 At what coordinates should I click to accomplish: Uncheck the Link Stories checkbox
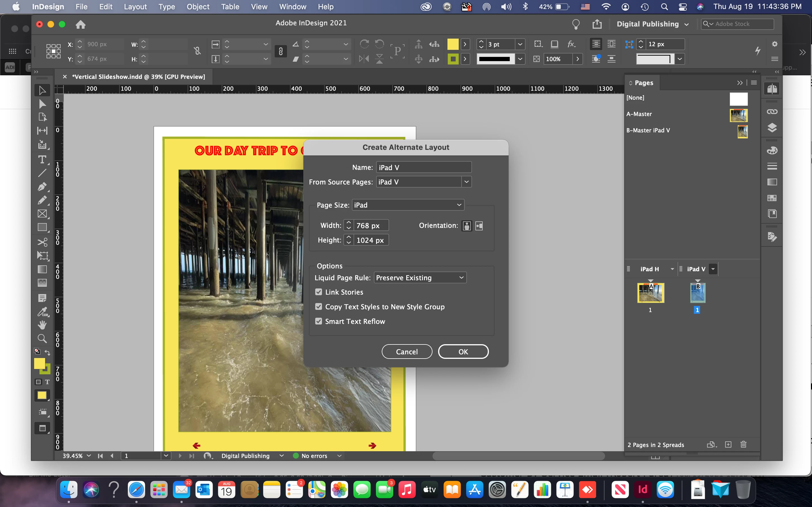click(x=319, y=292)
